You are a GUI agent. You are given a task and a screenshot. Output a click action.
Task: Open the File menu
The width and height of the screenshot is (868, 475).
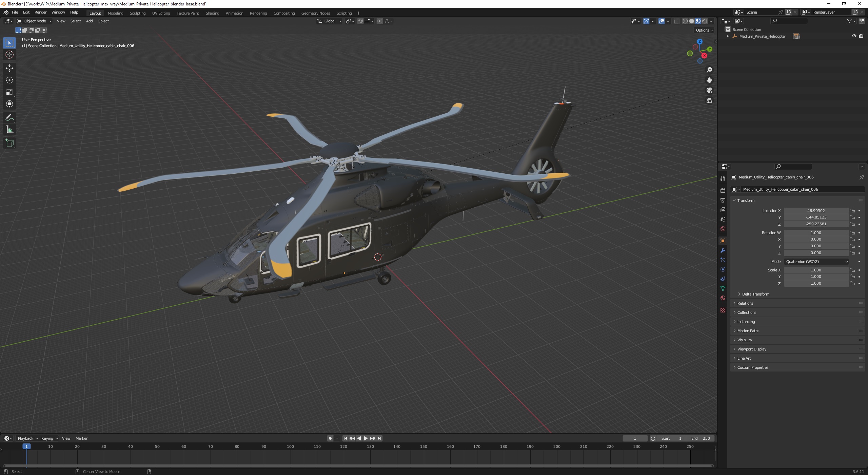[15, 12]
